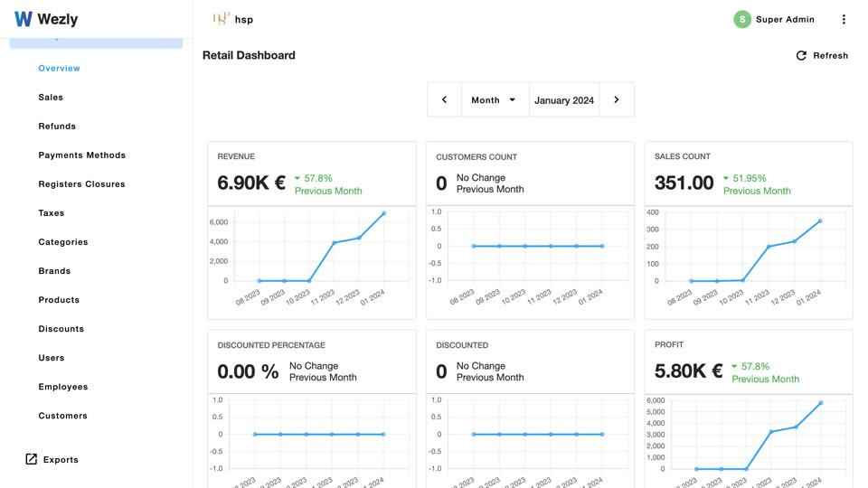Select the January 2024 date field
The width and height of the screenshot is (868, 488).
[564, 100]
